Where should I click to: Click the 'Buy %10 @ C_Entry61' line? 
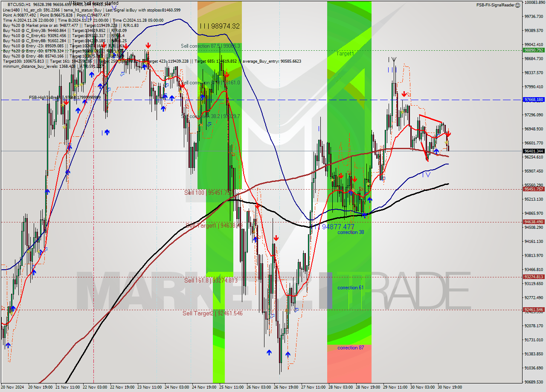pos(64,35)
